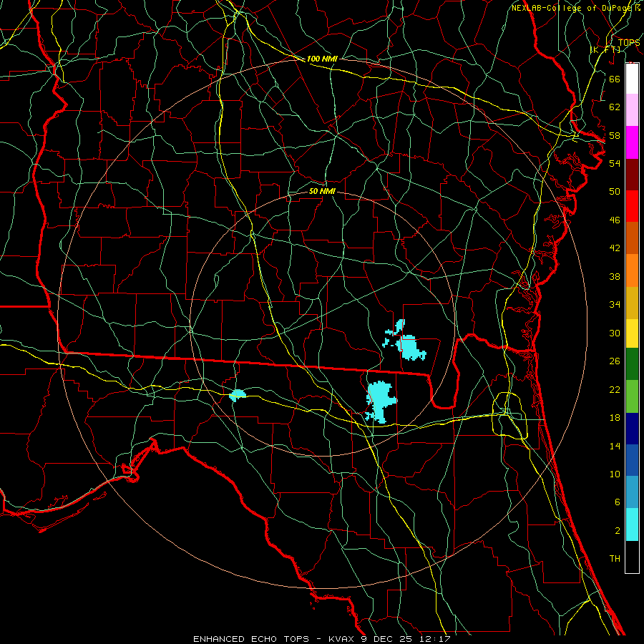Click the 'K FT' legend units label
Screen dimensions: 644x644
tap(605, 49)
